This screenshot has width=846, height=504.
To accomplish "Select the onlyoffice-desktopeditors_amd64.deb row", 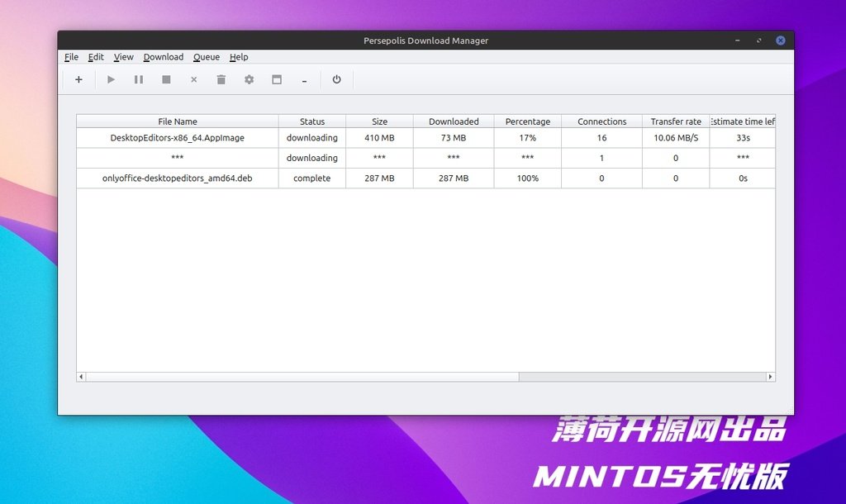I will [425, 178].
